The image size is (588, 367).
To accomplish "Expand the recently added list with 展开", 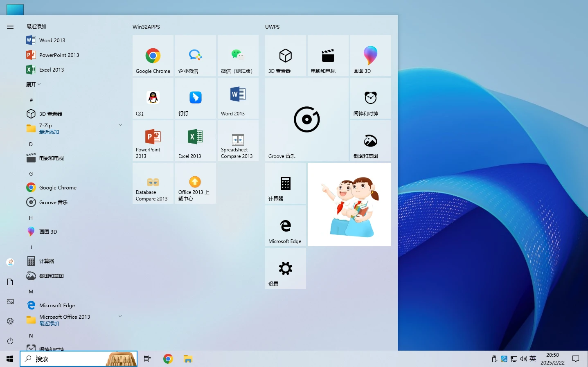I will coord(34,84).
